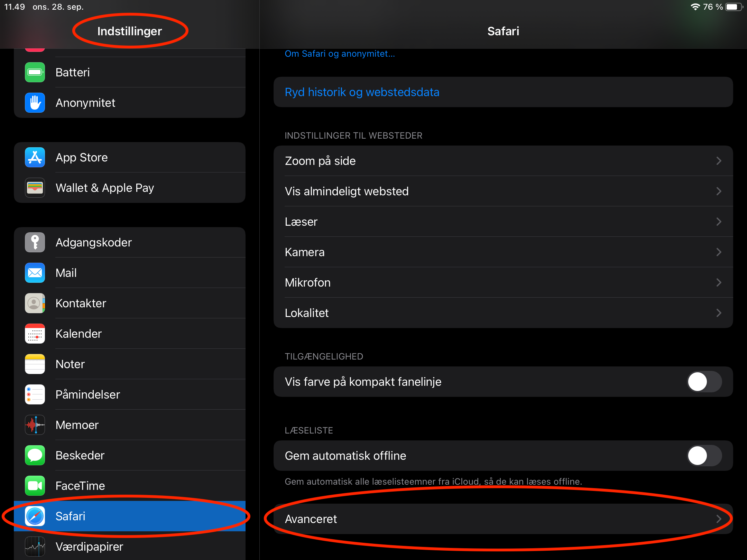Tap the green Batteri icon
Viewport: 747px width, 560px height.
[x=35, y=72]
